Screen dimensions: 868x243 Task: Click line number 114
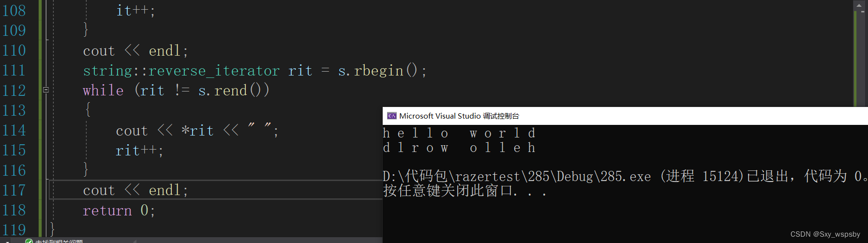14,130
